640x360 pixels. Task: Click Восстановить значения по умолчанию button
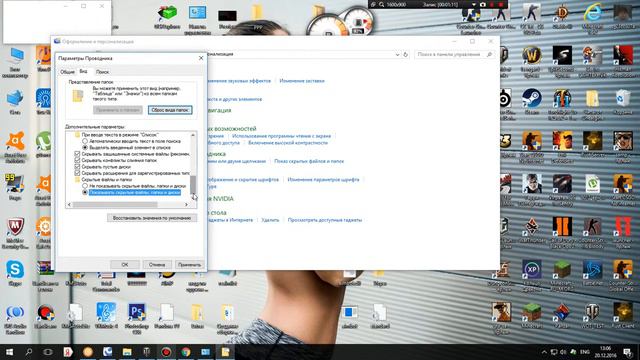click(x=152, y=218)
